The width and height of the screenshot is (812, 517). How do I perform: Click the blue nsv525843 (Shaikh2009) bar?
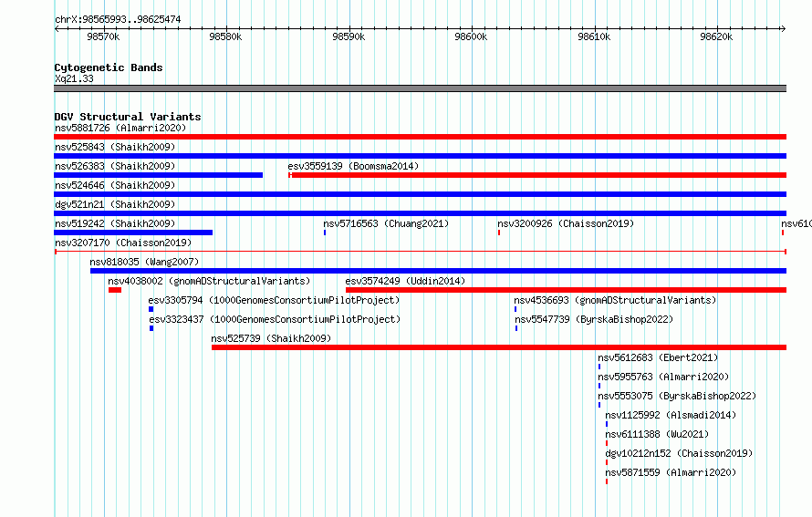420,156
